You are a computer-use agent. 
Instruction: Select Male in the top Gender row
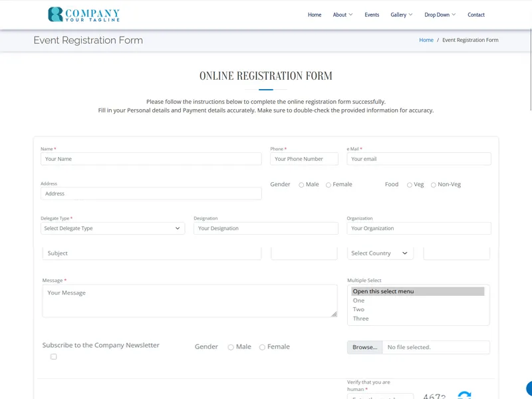(301, 185)
